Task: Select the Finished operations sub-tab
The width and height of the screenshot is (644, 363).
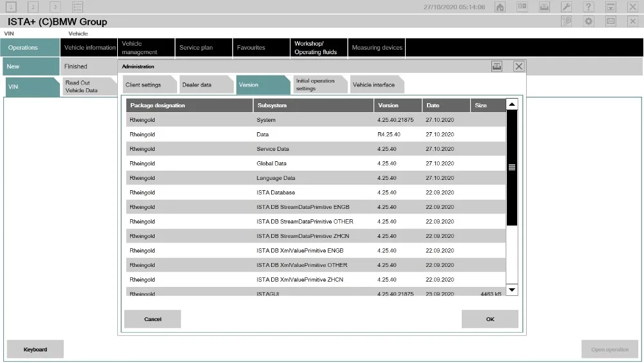Action: pyautogui.click(x=89, y=66)
